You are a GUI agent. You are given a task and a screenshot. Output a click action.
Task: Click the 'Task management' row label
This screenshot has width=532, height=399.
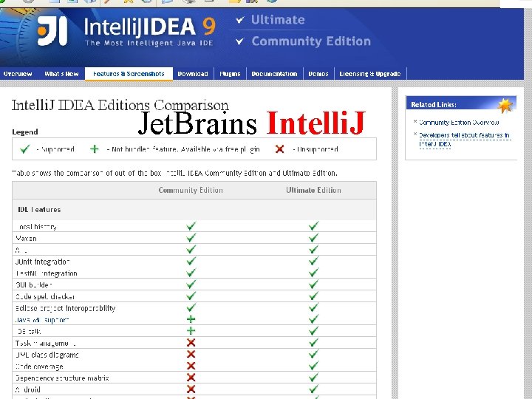(46, 344)
